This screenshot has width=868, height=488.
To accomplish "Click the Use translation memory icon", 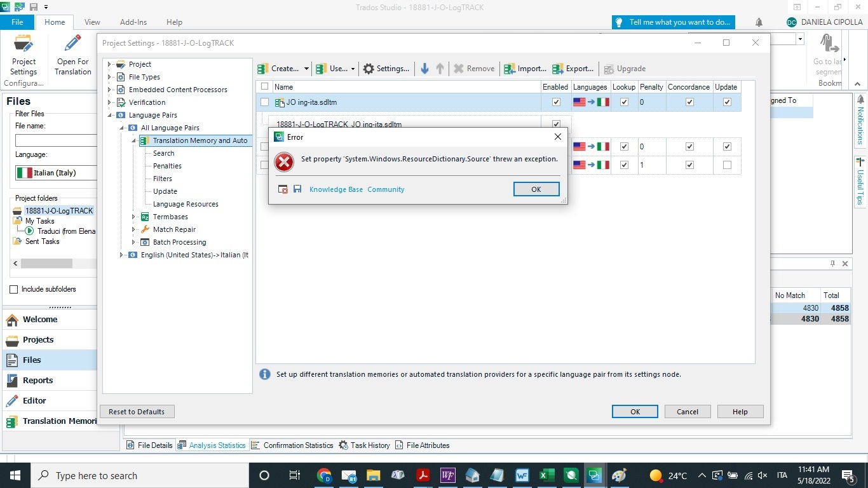I will [322, 69].
